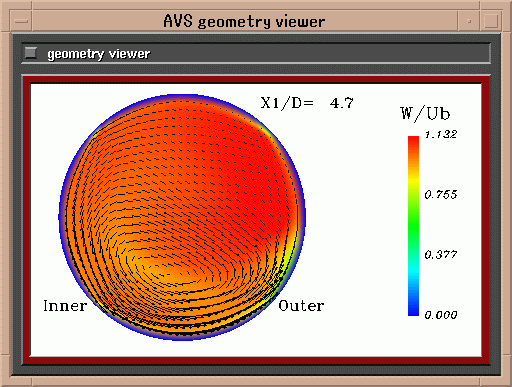Click the small dot minimize button
Screen dimensions: 512x387
[x=469, y=21]
